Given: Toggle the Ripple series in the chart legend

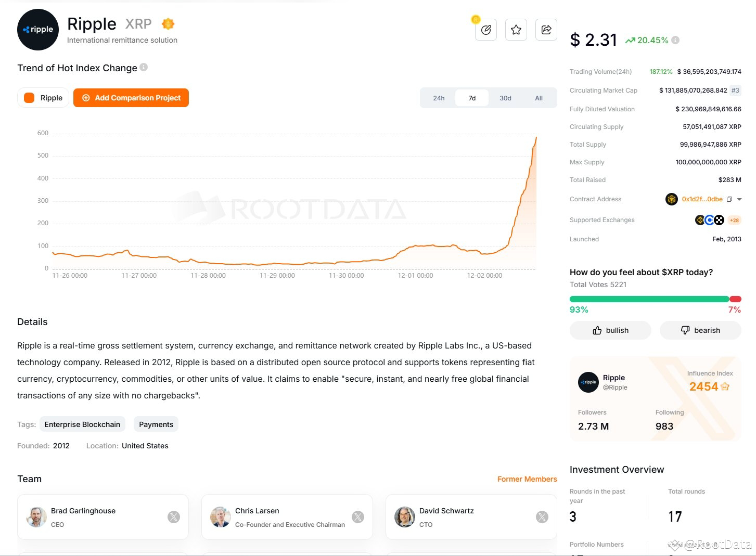Looking at the screenshot, I should (43, 98).
